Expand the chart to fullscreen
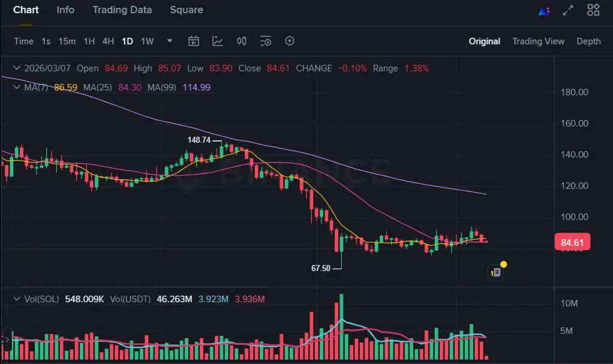This screenshot has width=613, height=364. (568, 10)
